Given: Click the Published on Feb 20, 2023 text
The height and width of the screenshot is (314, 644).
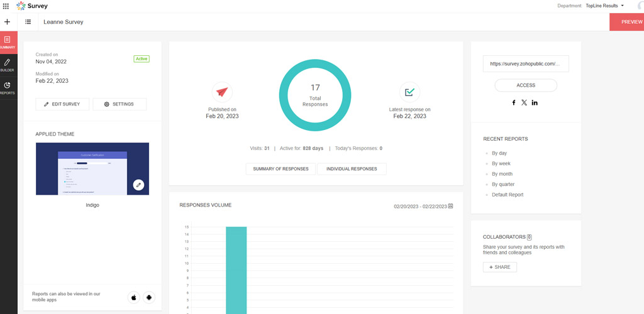Looking at the screenshot, I should tap(222, 113).
